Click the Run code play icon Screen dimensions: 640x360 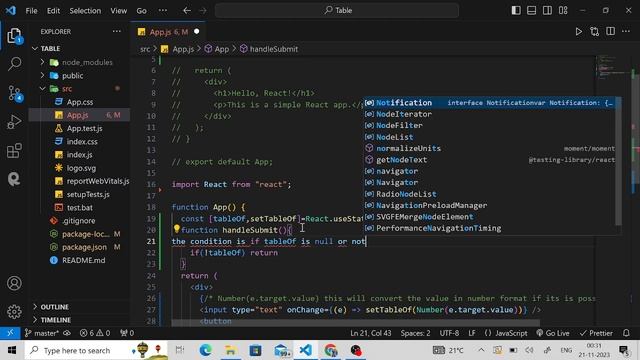coord(578,31)
